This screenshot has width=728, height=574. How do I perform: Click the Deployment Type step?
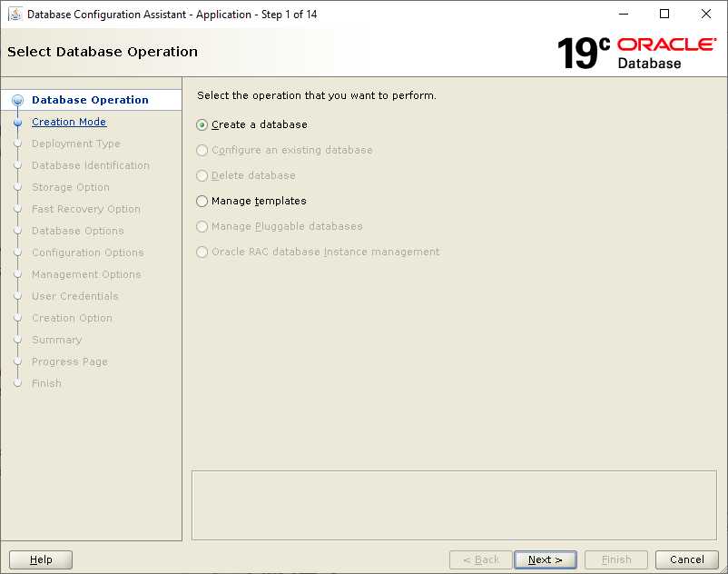[76, 143]
